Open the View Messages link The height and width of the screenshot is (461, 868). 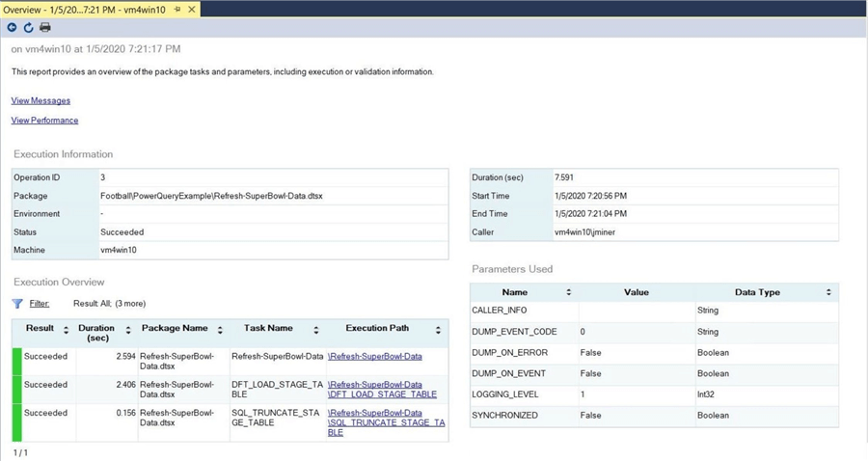pos(41,100)
